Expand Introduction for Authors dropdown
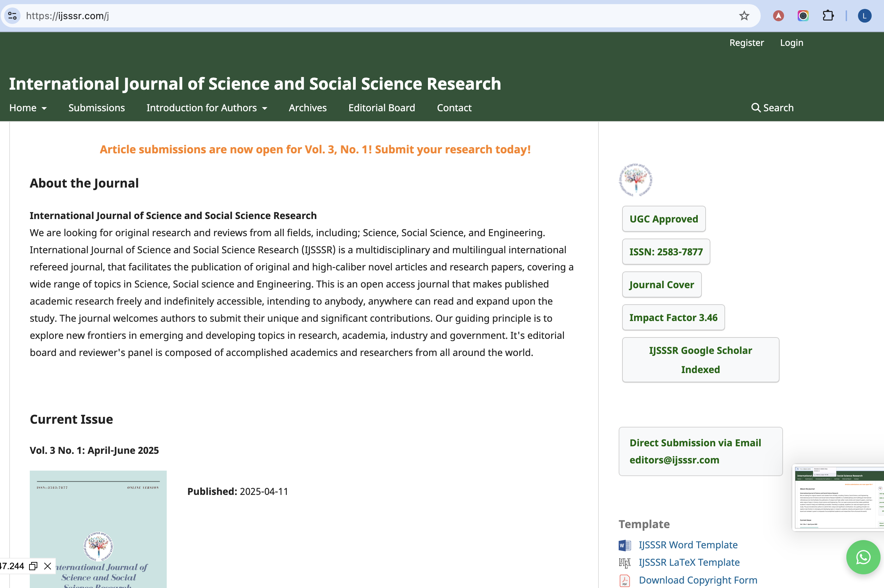 [206, 107]
